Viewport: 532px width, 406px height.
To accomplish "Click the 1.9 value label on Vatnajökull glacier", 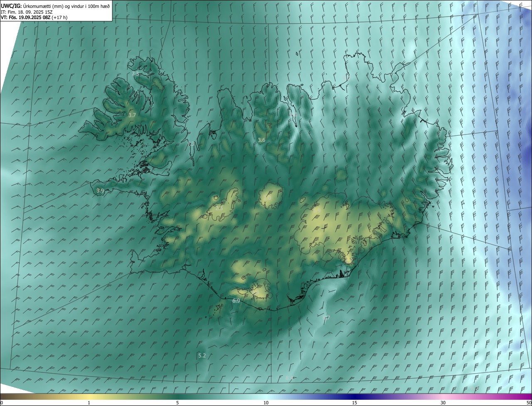I will [317, 210].
